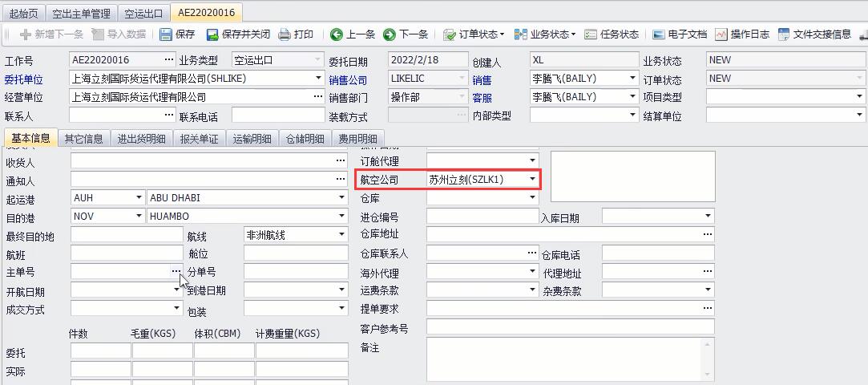Switch to the customs documents (报关单证) tab
868x385 pixels.
199,138
